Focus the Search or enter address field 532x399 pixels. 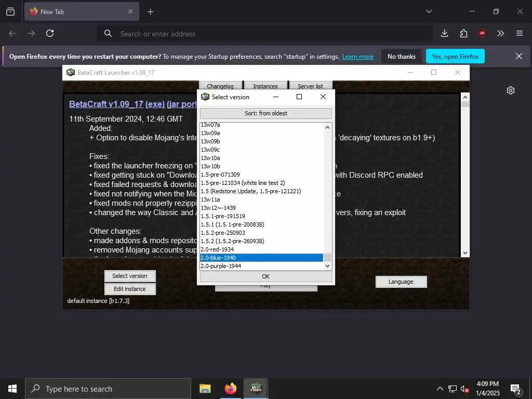pos(264,34)
